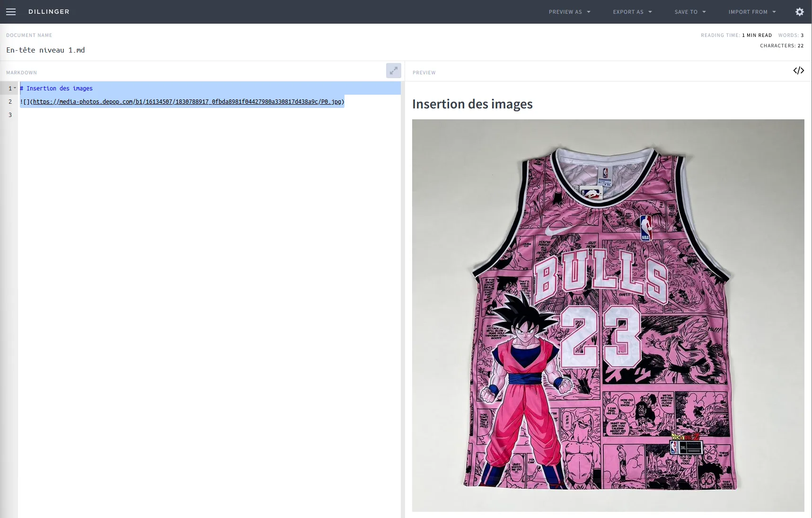812x518 pixels.
Task: Click the preview heading Insertion des images
Action: point(472,104)
